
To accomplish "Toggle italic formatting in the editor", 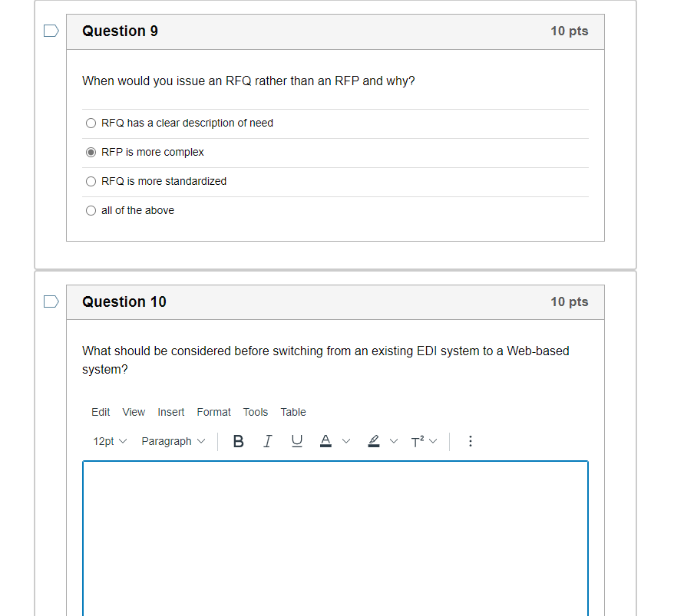I will 267,441.
